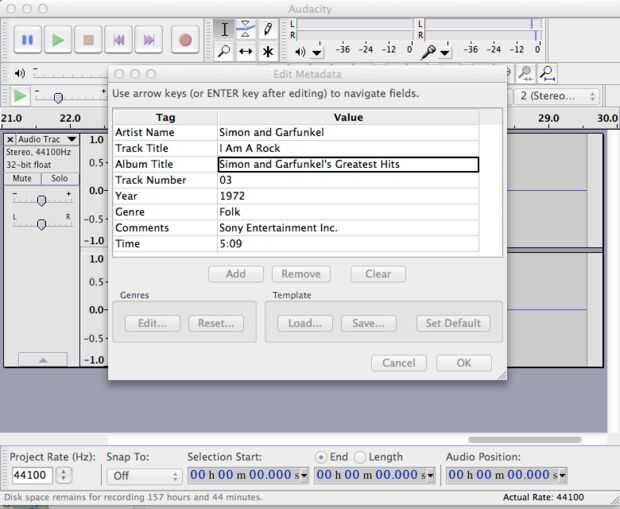
Task: Adjust the playback speed slider
Action: click(58, 97)
